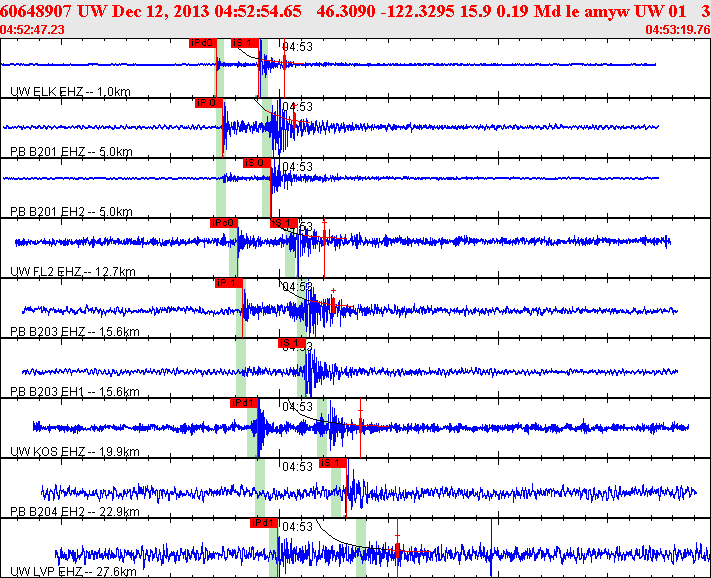Select the PB B203 EH1 -- 15.6km label
Image resolution: width=711 pixels, height=578 pixels.
(x=74, y=392)
